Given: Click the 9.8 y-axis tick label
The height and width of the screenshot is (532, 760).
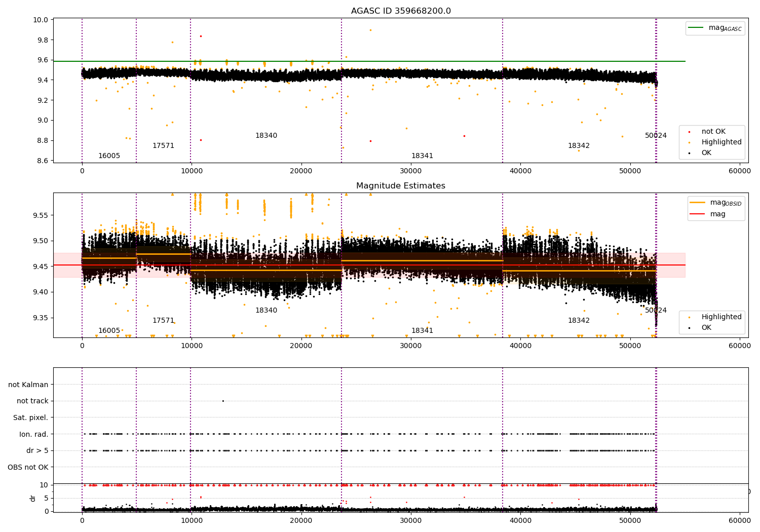Looking at the screenshot, I should click(x=43, y=40).
